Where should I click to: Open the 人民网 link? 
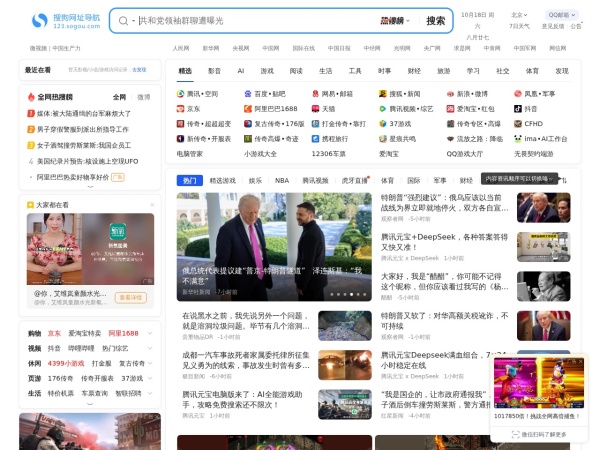pyautogui.click(x=181, y=48)
